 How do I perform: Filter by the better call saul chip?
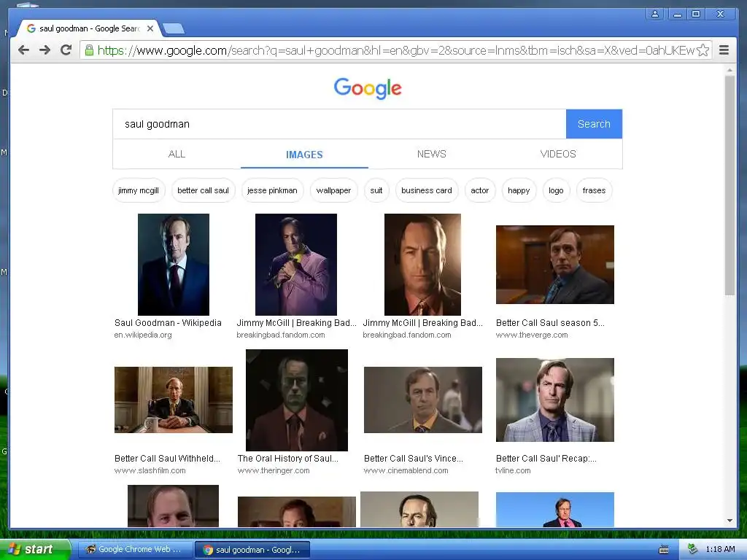pos(203,190)
